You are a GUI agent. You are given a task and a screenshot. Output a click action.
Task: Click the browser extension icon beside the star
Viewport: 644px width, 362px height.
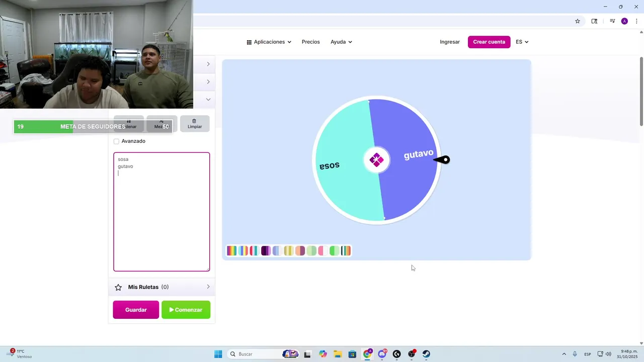[594, 21]
